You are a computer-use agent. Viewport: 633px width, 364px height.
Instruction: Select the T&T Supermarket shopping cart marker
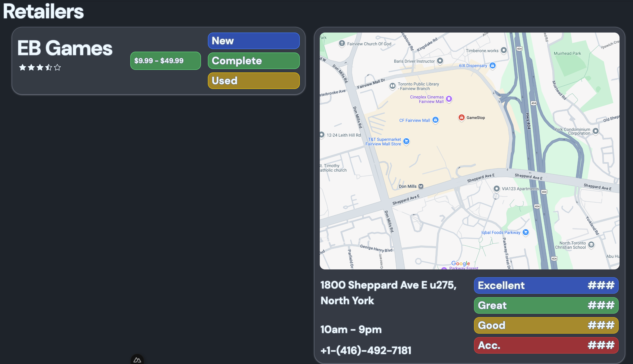(x=406, y=141)
